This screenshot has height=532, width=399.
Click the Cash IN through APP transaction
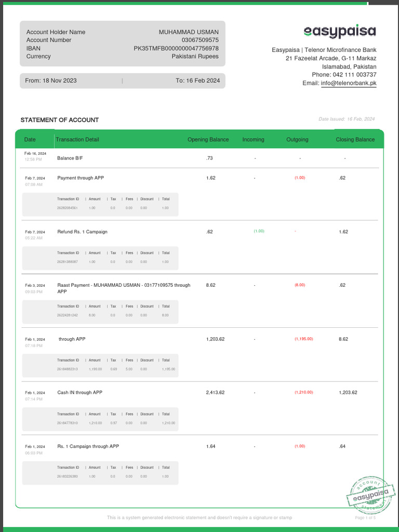(x=79, y=393)
